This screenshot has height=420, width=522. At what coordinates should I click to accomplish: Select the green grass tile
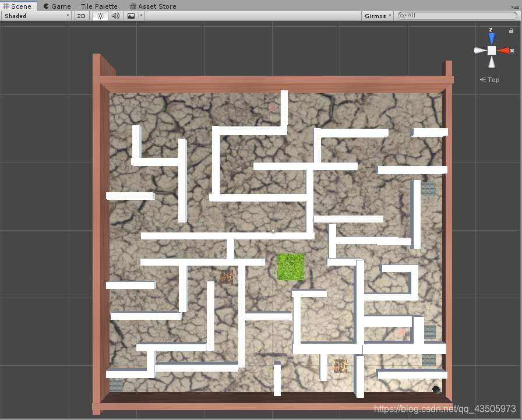pyautogui.click(x=291, y=267)
